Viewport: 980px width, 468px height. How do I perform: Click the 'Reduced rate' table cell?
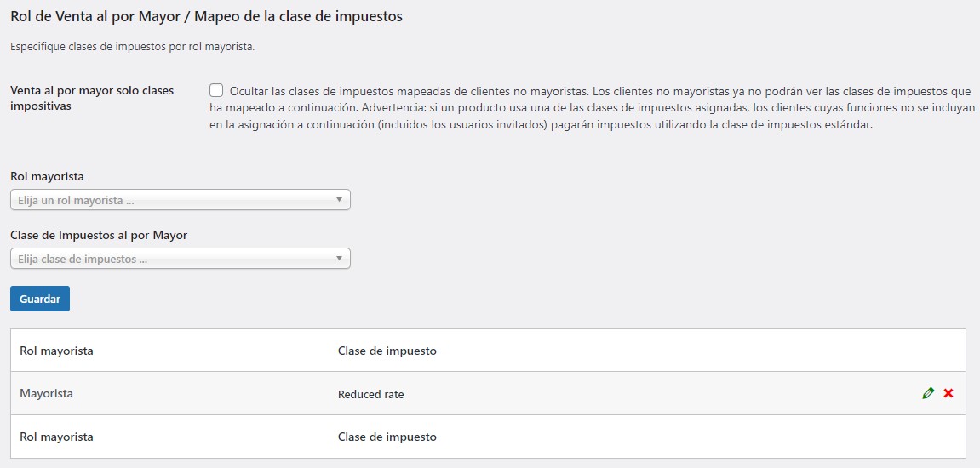tap(370, 394)
